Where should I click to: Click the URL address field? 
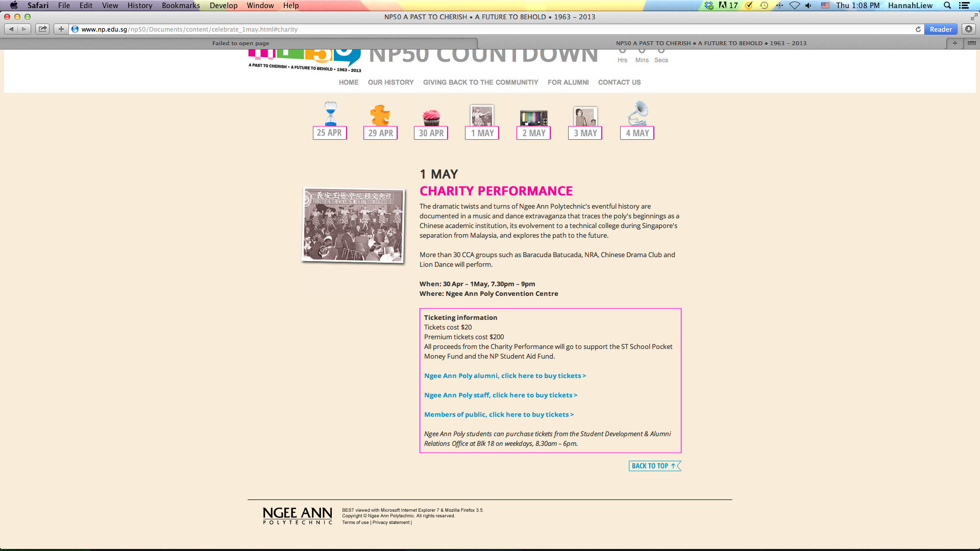[x=490, y=29]
